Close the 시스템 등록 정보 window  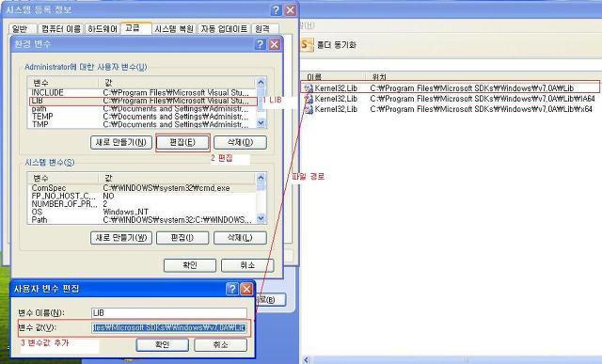click(291, 10)
